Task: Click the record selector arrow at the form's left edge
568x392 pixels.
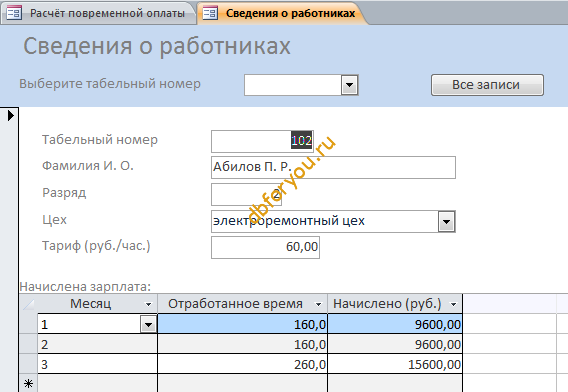Action: [10, 116]
